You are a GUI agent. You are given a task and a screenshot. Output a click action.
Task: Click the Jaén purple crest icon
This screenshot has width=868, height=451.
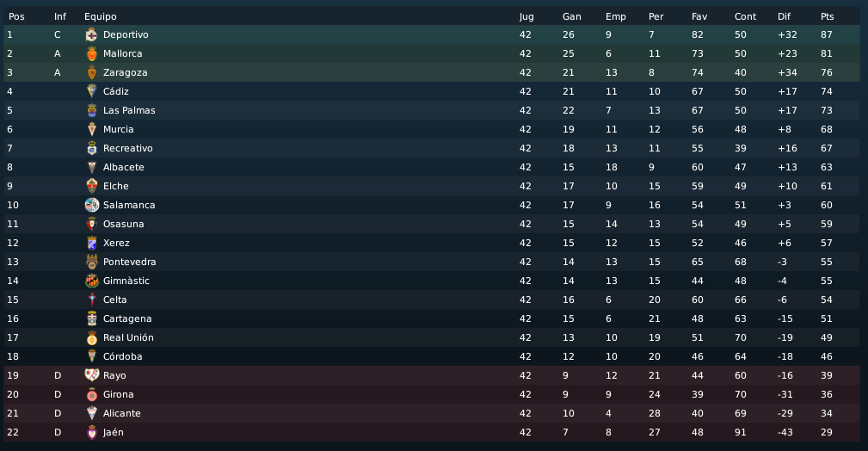point(92,432)
